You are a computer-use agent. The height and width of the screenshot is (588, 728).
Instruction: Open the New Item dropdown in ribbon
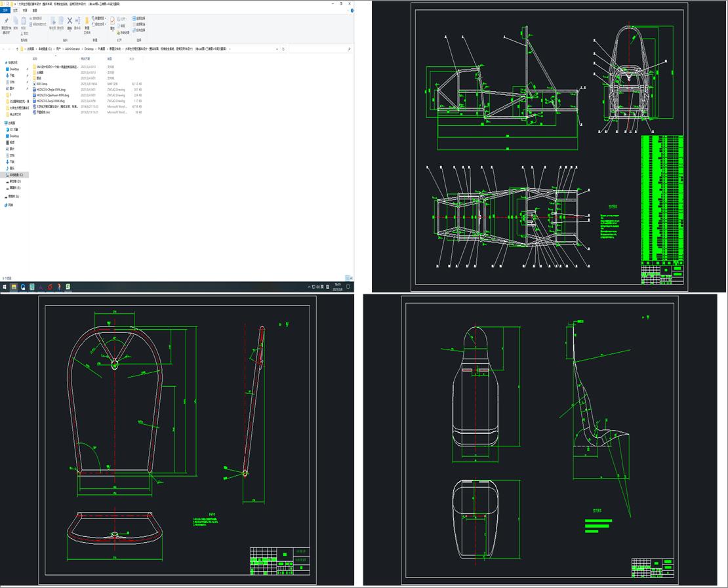(100, 18)
